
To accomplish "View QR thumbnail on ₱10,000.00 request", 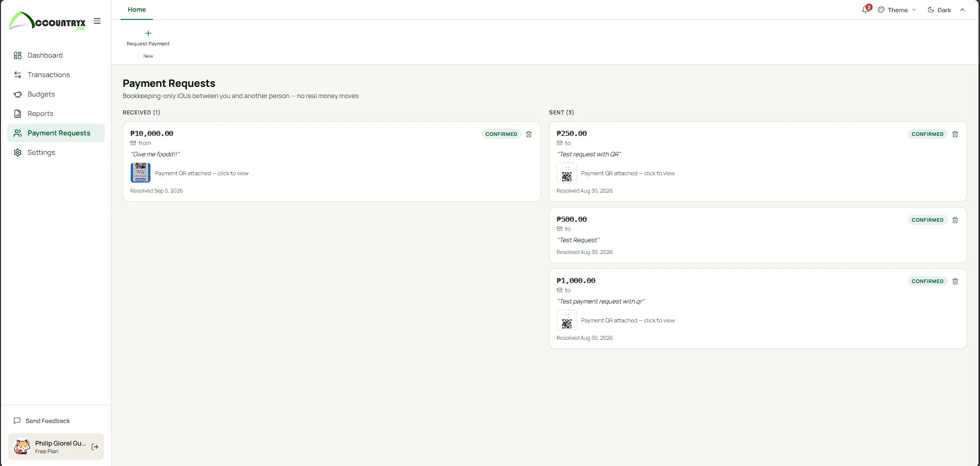I will (141, 173).
